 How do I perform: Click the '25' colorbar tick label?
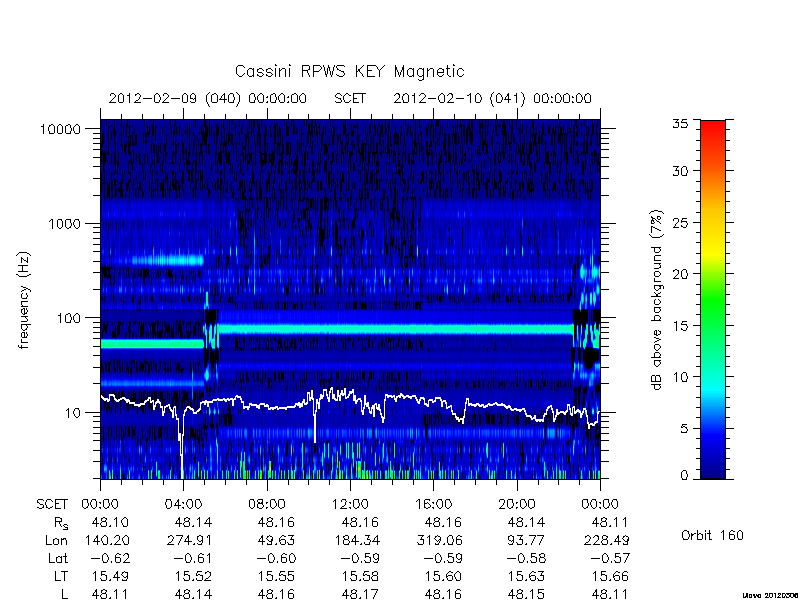pos(680,223)
